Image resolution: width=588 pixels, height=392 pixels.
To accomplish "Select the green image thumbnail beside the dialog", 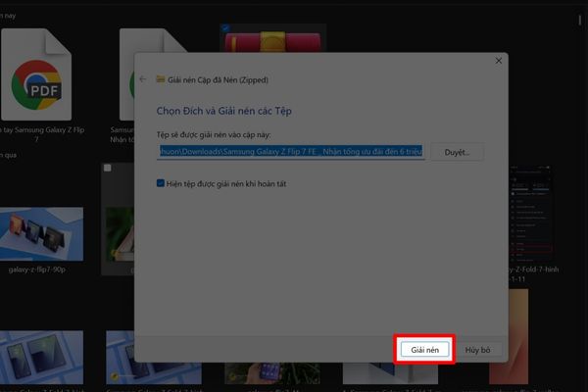I will click(x=118, y=220).
